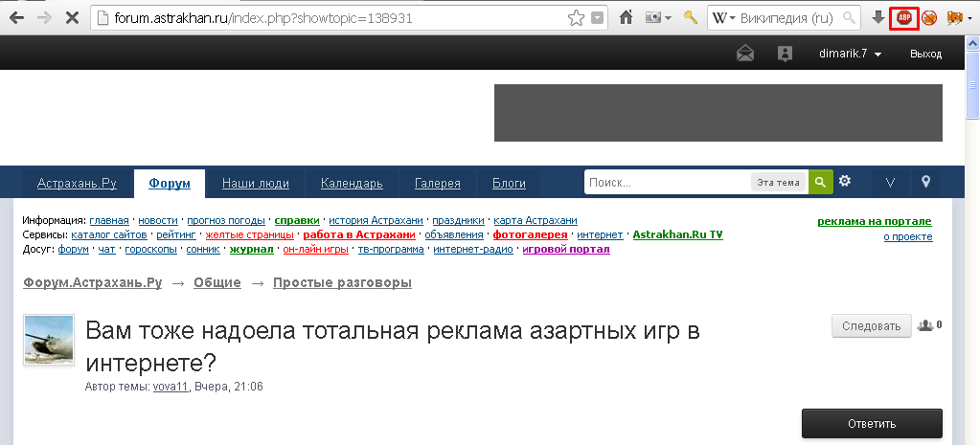Open the Блоги tab
The height and width of the screenshot is (445, 980).
[509, 184]
